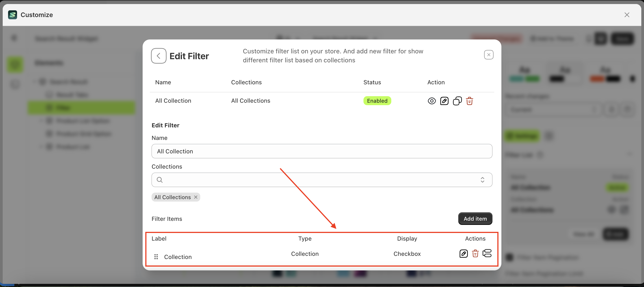Image resolution: width=644 pixels, height=287 pixels.
Task: Click inside the Collections search box
Action: [x=275, y=180]
